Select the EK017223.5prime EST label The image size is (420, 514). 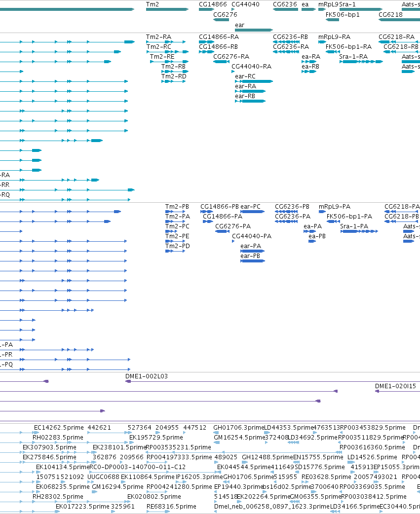click(x=82, y=506)
